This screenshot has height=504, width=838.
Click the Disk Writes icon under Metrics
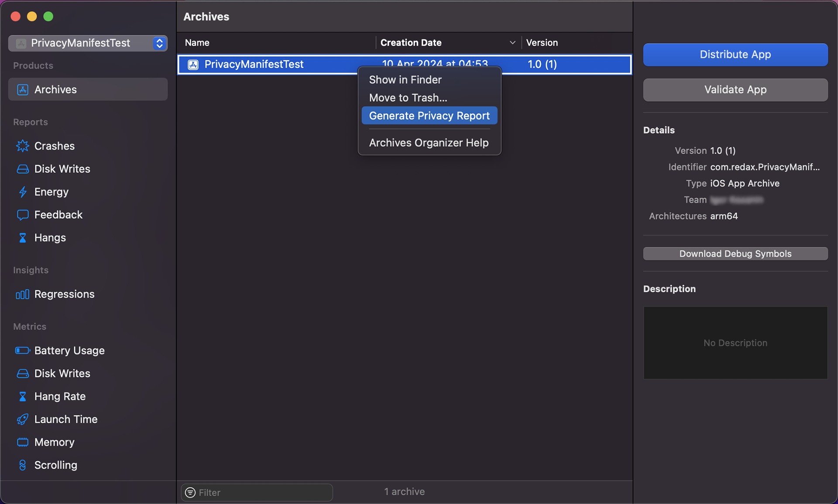click(22, 374)
